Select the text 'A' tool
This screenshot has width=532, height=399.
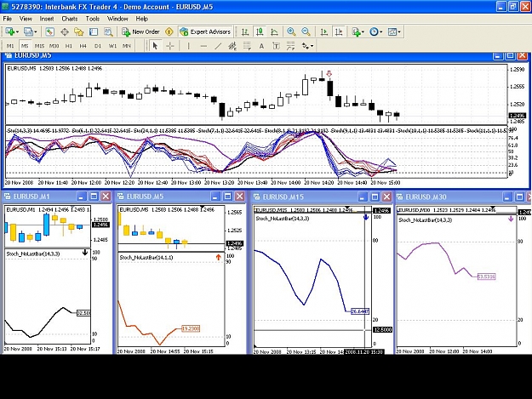[261, 46]
